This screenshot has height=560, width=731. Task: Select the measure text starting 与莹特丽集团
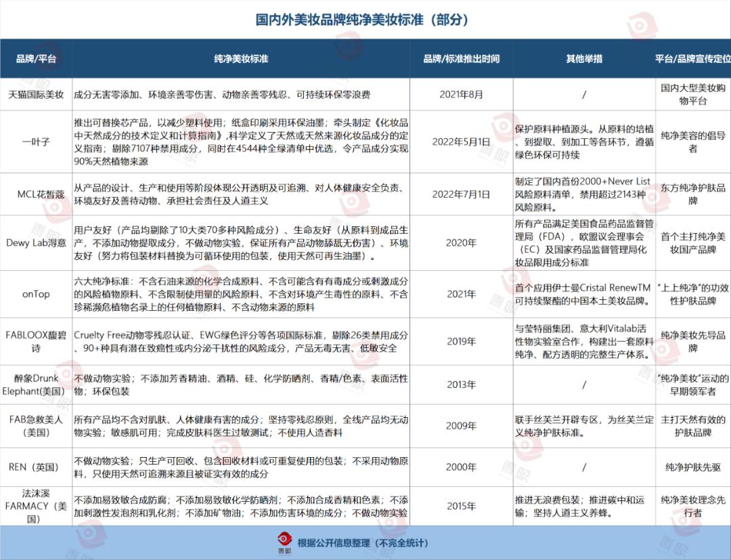coord(584,342)
